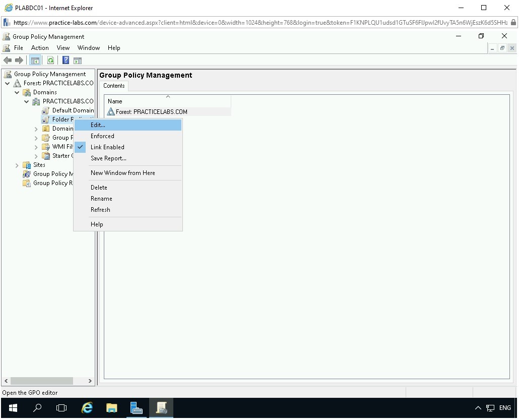Choose New Window from Here
Screen dimensions: 519x420
coord(128,173)
